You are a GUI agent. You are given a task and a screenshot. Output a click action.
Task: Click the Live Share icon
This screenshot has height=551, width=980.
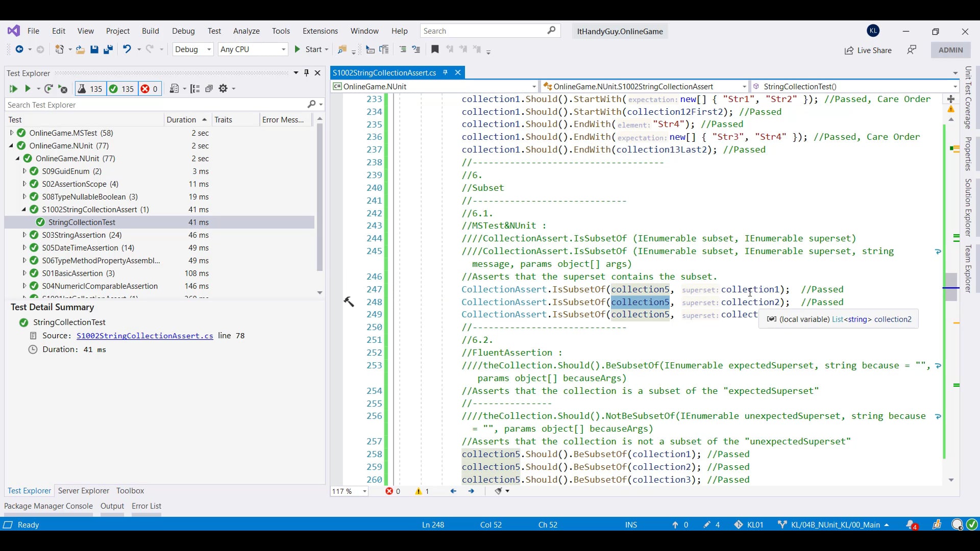click(x=849, y=50)
